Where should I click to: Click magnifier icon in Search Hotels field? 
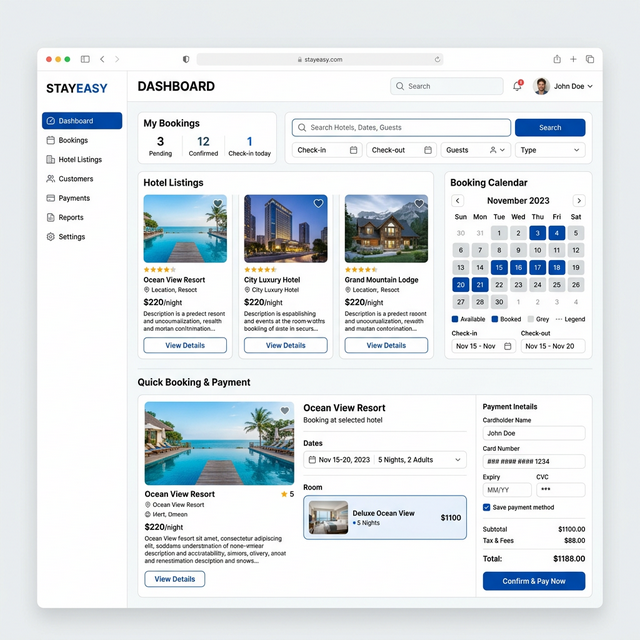pyautogui.click(x=302, y=128)
